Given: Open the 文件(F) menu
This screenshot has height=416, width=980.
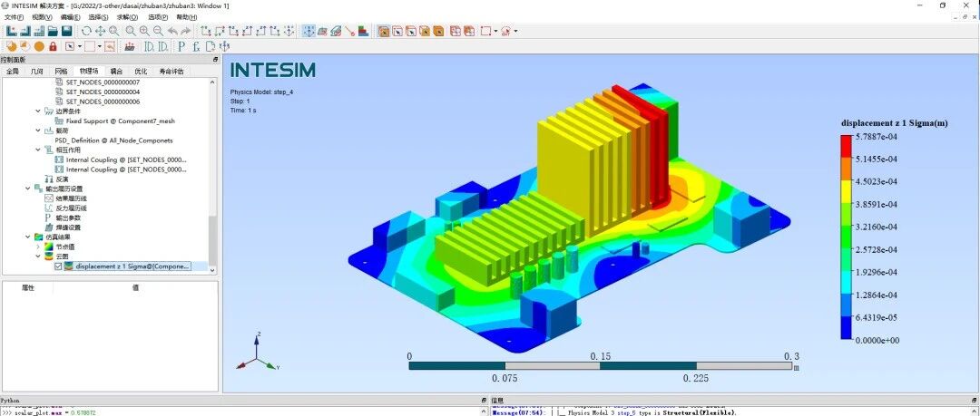Looking at the screenshot, I should (14, 17).
